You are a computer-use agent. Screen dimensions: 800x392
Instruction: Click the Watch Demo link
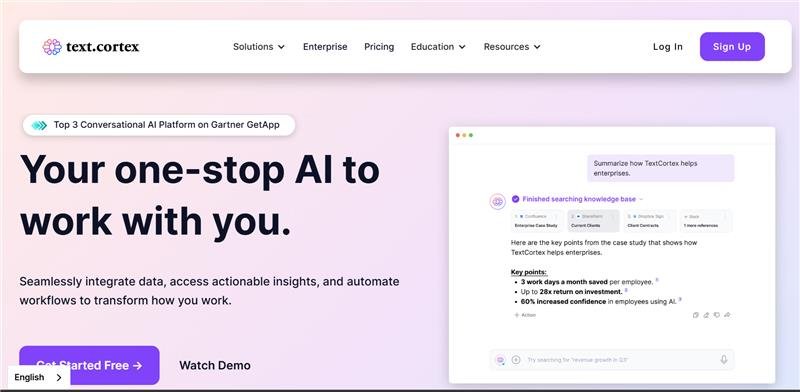[x=215, y=365]
